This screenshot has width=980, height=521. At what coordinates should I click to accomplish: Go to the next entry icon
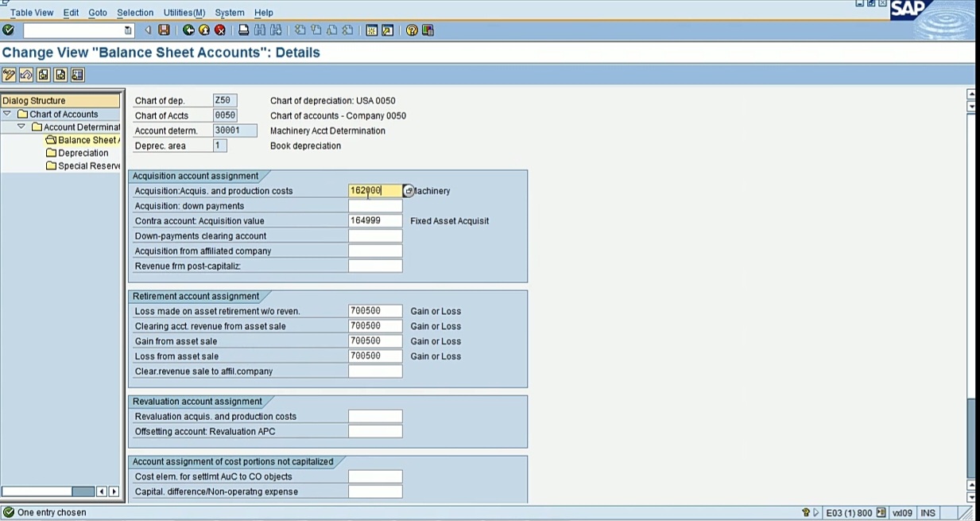pyautogui.click(x=60, y=75)
